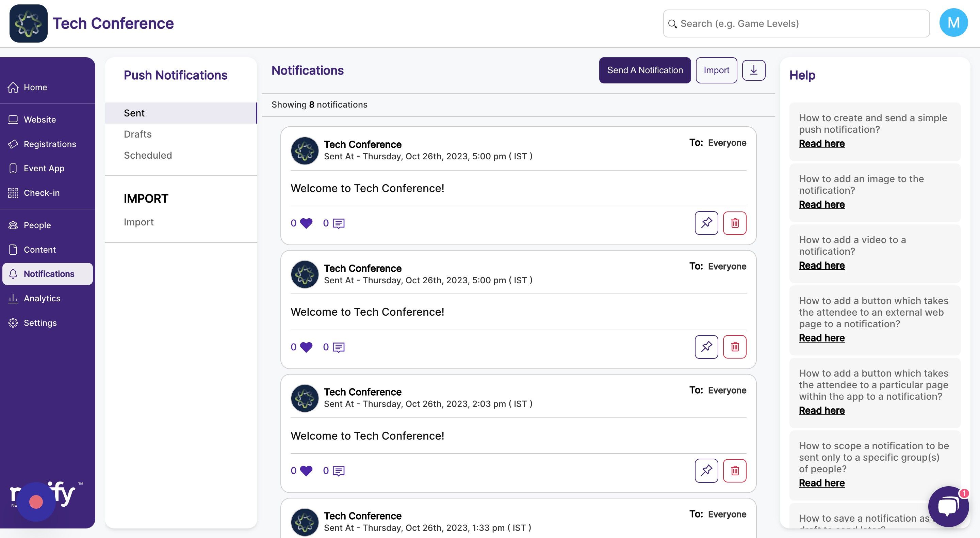Click the Tech Conference logo in header

29,23
